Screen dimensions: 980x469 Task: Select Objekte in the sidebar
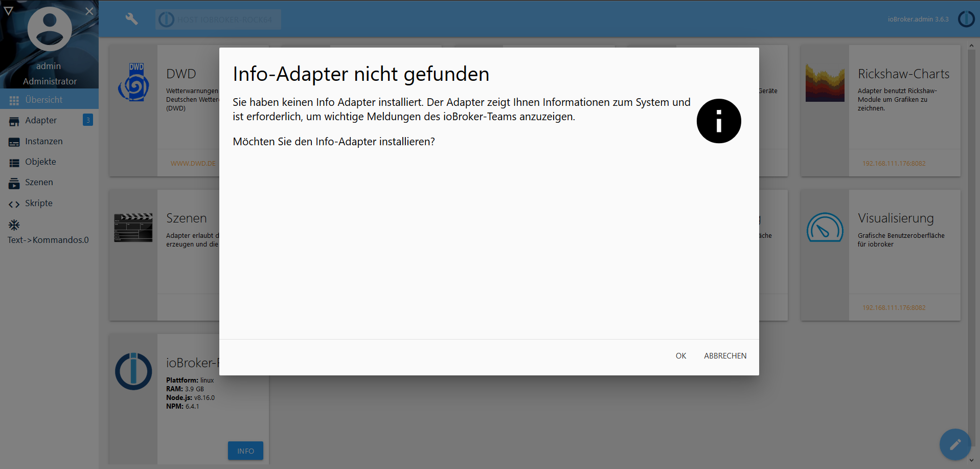pyautogui.click(x=49, y=162)
